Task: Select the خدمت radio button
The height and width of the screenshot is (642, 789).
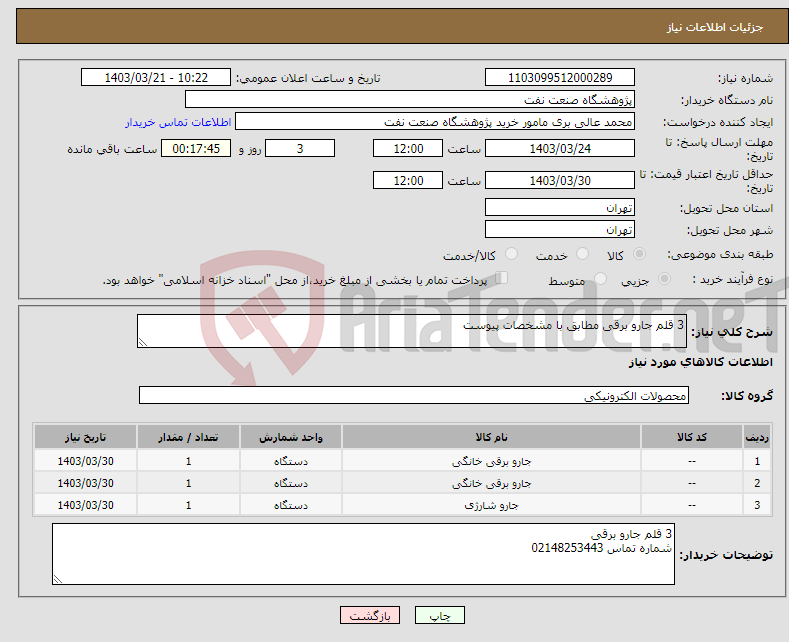Action: click(x=582, y=254)
